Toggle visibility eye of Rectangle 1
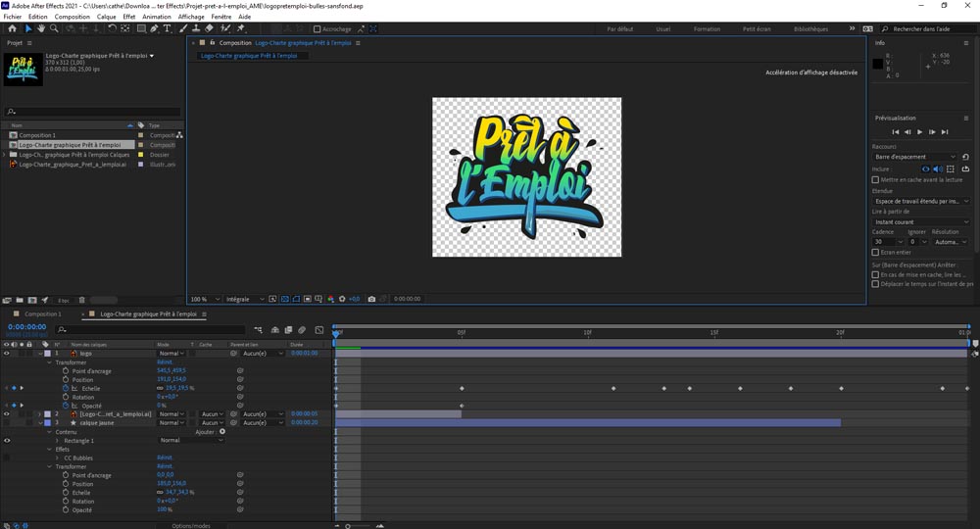980x529 pixels. tap(7, 440)
